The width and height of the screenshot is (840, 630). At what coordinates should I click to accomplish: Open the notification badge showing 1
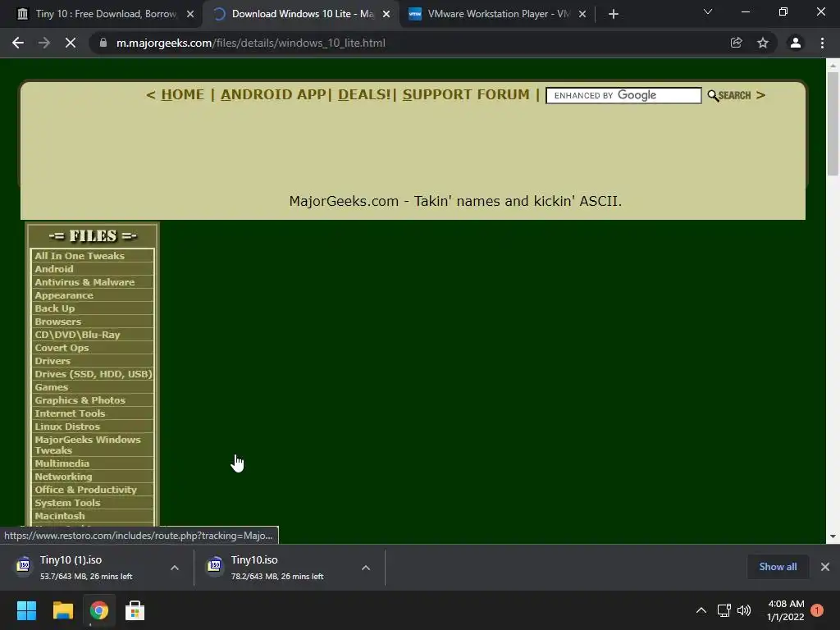(817, 610)
